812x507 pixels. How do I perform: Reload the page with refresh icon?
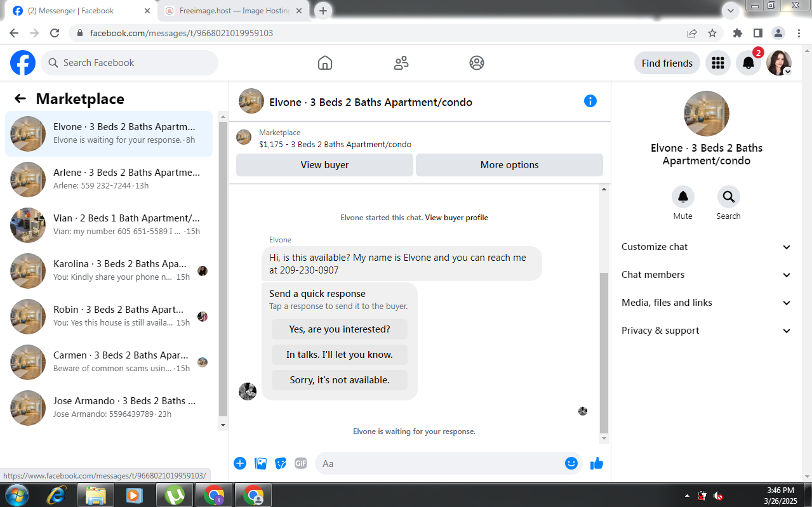55,33
